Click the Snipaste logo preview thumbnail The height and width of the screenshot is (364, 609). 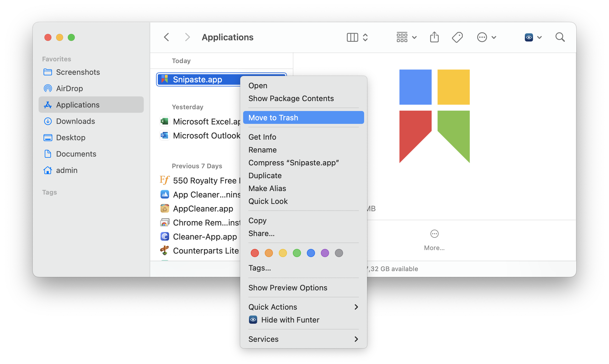(x=434, y=116)
